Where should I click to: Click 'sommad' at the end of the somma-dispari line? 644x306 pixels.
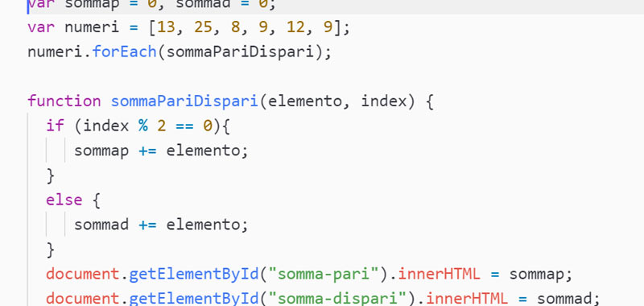(564, 299)
